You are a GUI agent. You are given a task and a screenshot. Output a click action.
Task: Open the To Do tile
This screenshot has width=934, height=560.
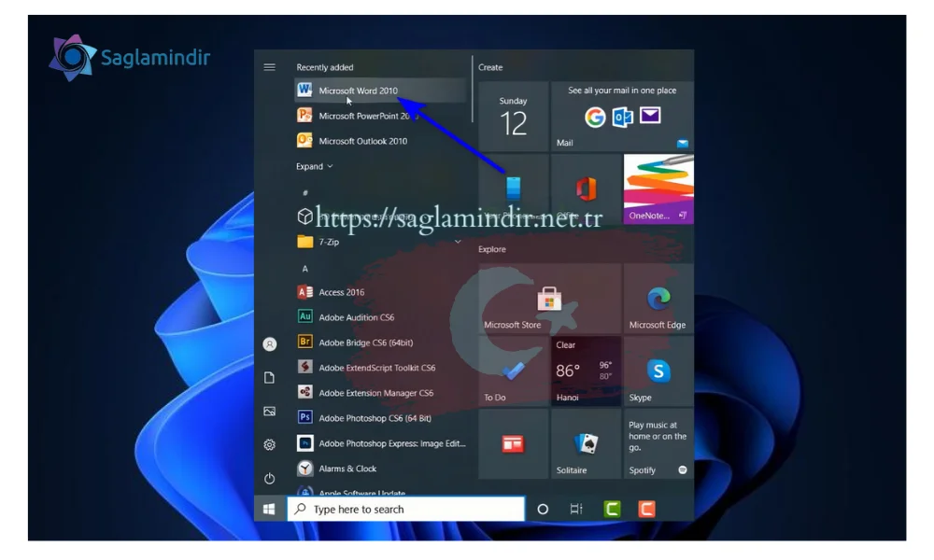[513, 371]
